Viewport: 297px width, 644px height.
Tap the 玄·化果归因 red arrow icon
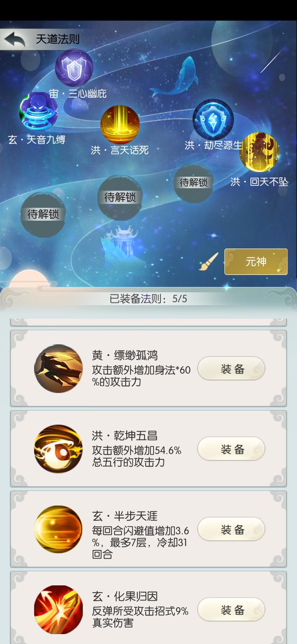point(58,610)
